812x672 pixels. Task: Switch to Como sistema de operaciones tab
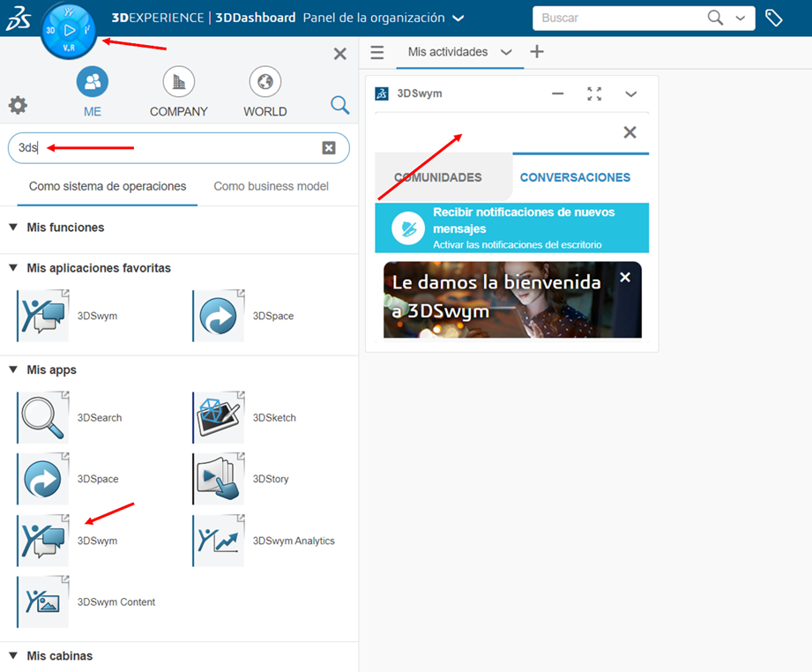108,187
